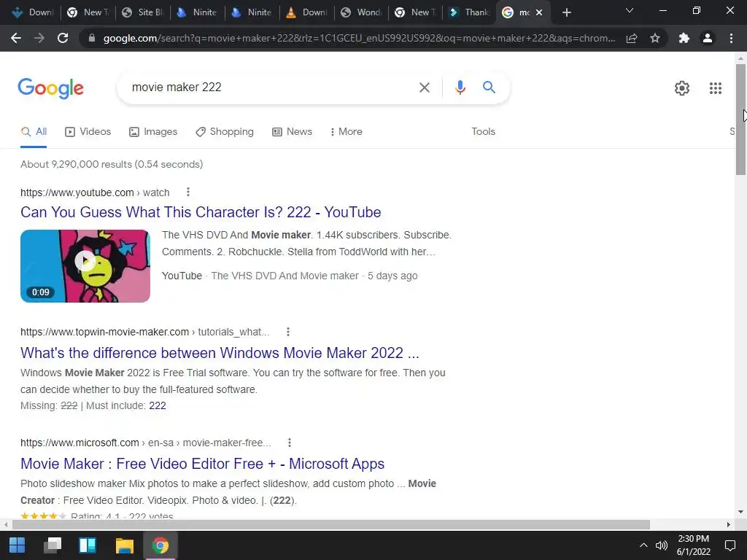Reload the current page
The width and height of the screenshot is (747, 560).
click(63, 38)
